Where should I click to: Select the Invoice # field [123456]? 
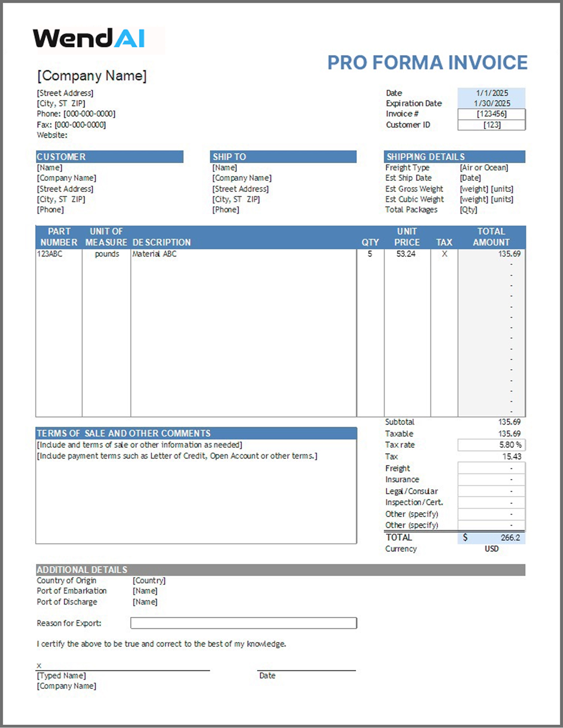tap(491, 114)
